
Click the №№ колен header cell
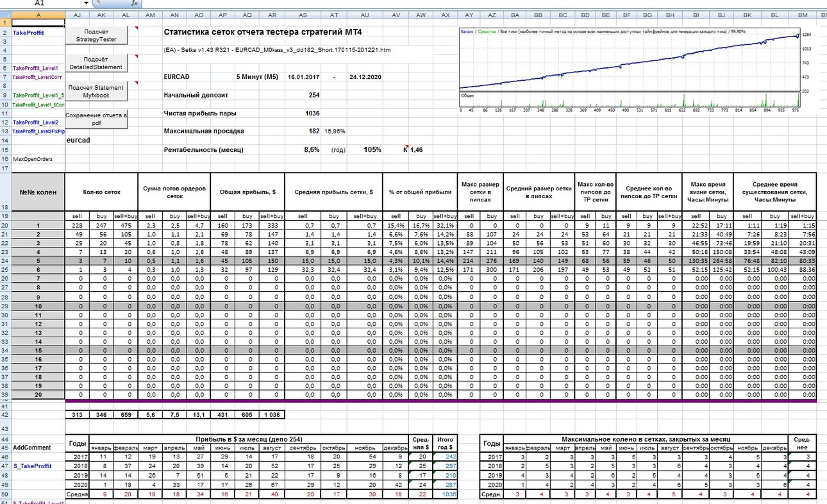(x=38, y=192)
